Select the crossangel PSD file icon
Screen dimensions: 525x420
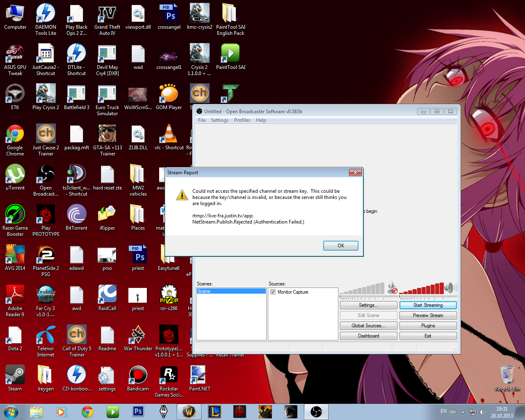point(169,17)
